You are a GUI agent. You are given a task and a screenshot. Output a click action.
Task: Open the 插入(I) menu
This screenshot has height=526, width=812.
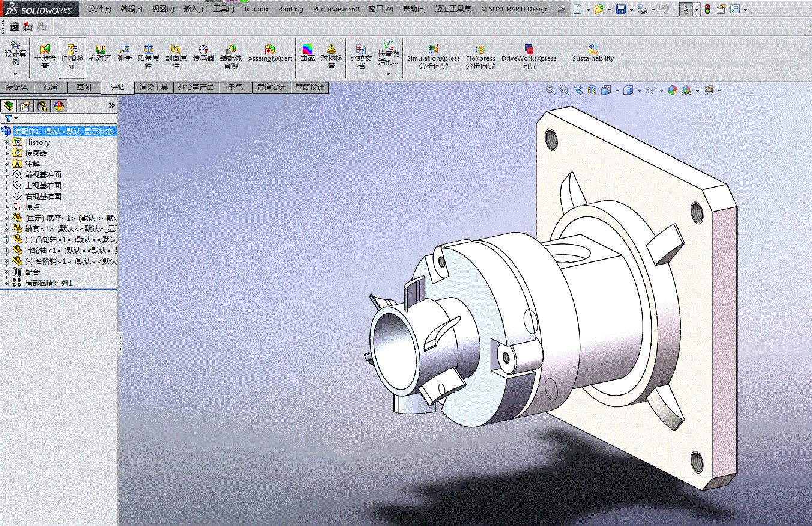pyautogui.click(x=193, y=9)
